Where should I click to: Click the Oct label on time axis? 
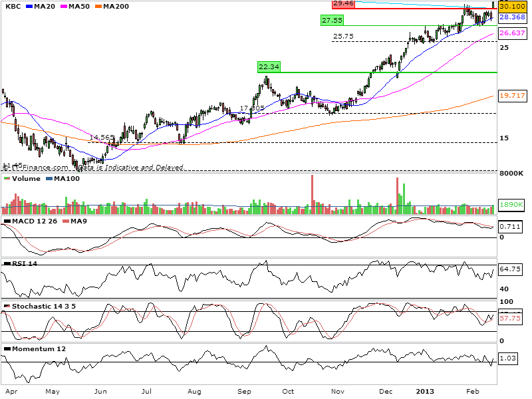(x=288, y=392)
